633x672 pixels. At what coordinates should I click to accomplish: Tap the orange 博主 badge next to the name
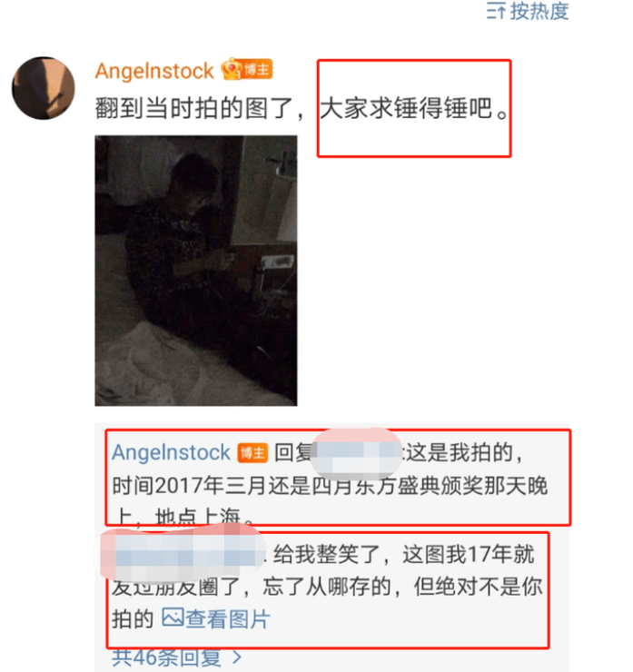[257, 69]
